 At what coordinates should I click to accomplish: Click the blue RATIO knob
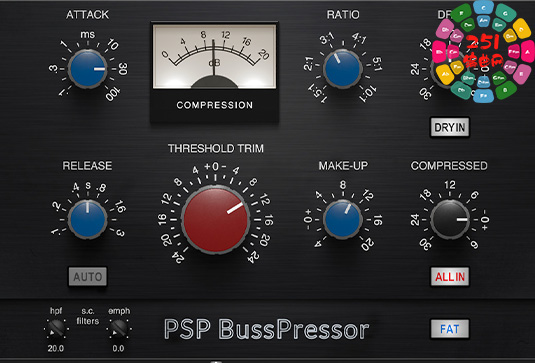pyautogui.click(x=343, y=69)
